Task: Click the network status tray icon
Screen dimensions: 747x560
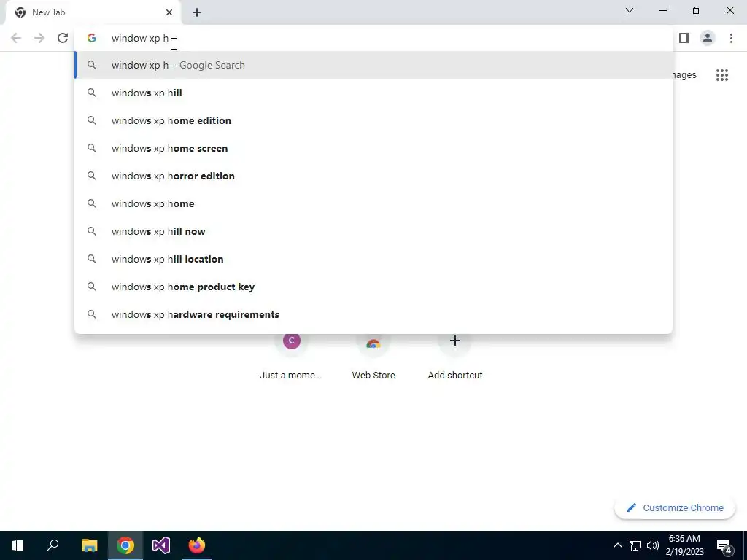Action: (635, 545)
